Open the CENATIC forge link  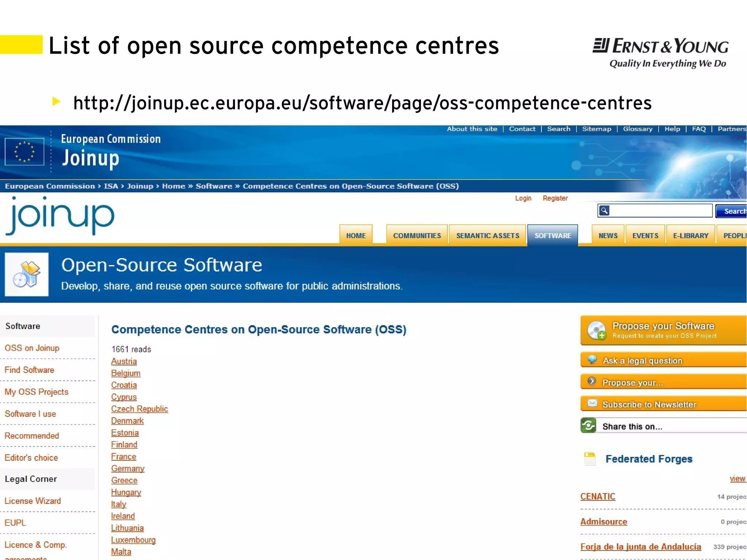(x=598, y=497)
